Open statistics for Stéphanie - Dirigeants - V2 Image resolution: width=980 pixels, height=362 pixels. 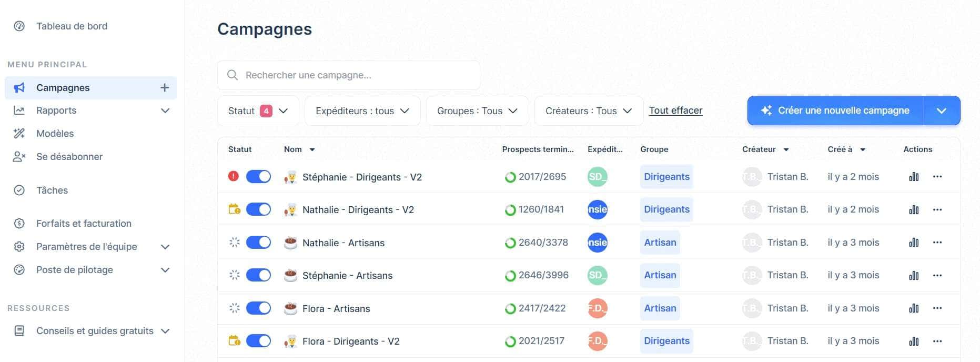coord(914,177)
